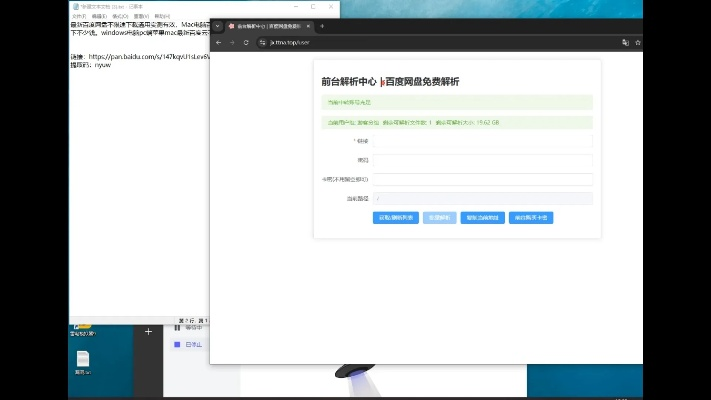Viewport: 711px width, 400px height.
Task: Select the 当前路径 current path field
Action: coord(482,199)
